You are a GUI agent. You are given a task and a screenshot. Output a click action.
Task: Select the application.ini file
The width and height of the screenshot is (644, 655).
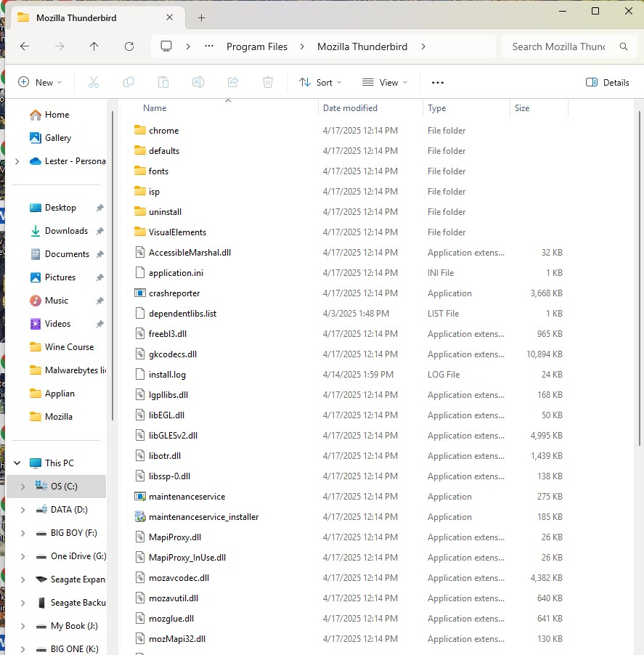click(x=176, y=273)
